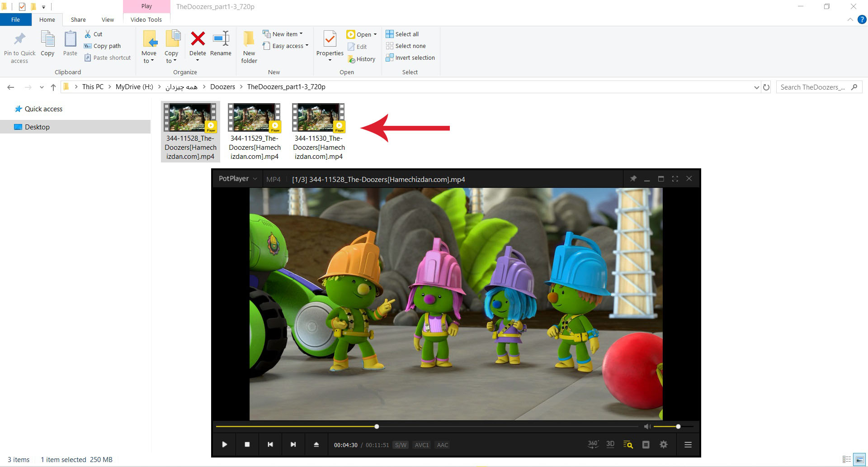Image resolution: width=868 pixels, height=467 pixels.
Task: Cut the selected file
Action: tap(94, 34)
